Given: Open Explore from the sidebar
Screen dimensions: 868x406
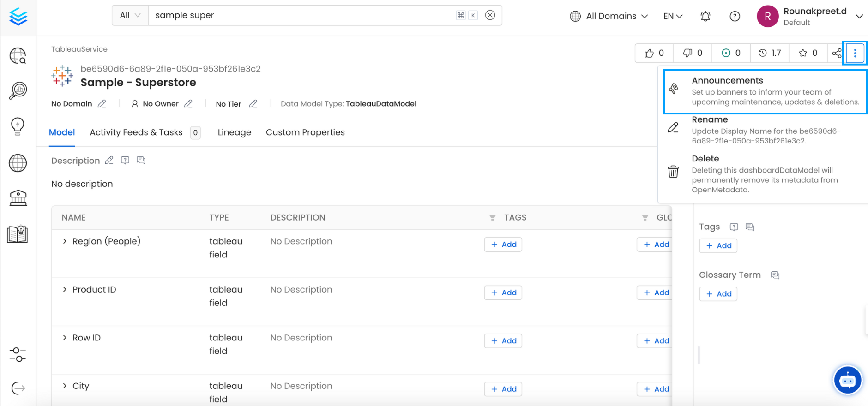Looking at the screenshot, I should [18, 56].
